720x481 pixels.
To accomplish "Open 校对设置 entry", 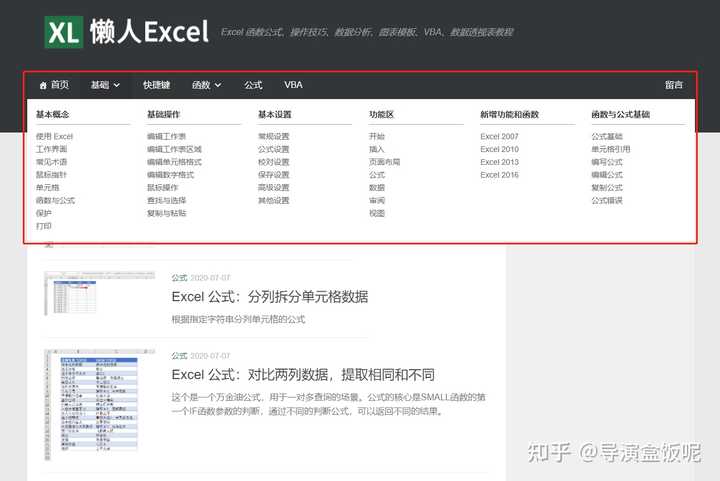I will (x=274, y=162).
